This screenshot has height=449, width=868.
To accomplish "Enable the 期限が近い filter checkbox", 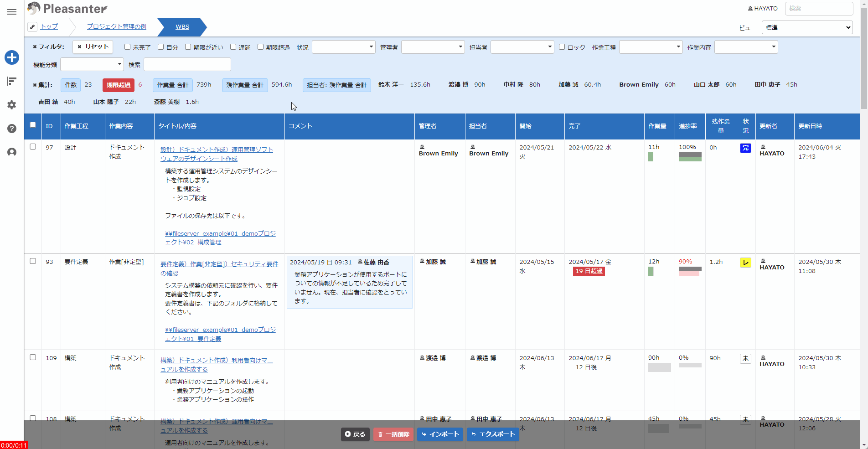I will tap(188, 47).
